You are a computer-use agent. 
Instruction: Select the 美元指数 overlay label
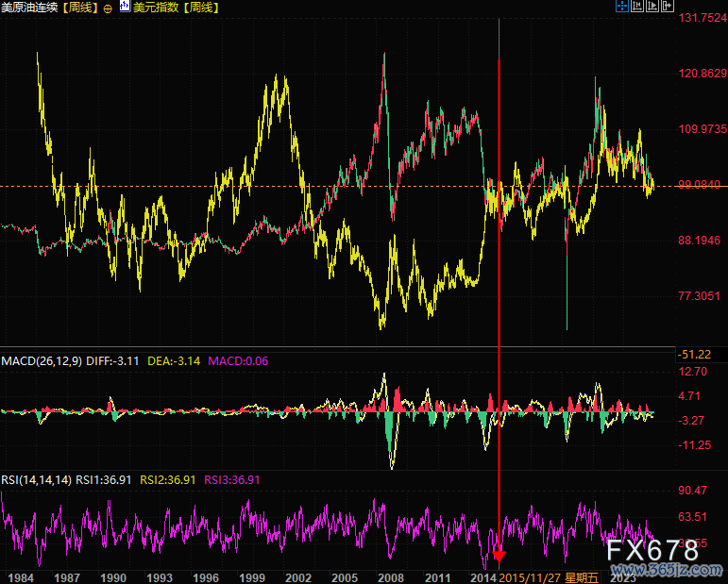click(x=156, y=8)
